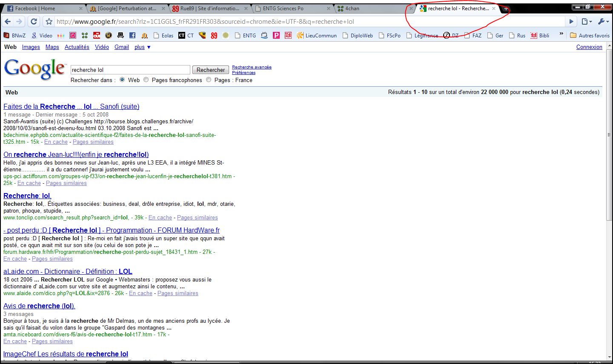The width and height of the screenshot is (613, 364).
Task: Open the Bibli bookmark
Action: 540,35
